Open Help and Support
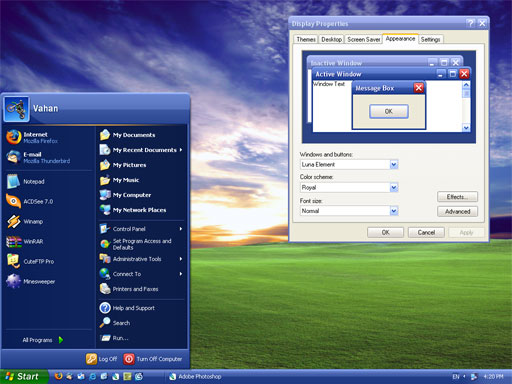Screen dimensions: 512x384 coord(141,308)
